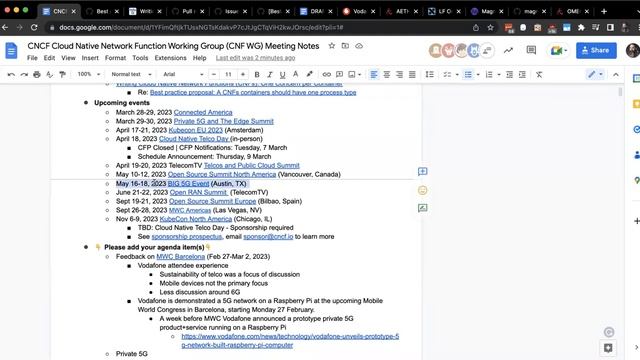The width and height of the screenshot is (640, 360).
Task: Open the MWC Barcelona link
Action: [180, 257]
